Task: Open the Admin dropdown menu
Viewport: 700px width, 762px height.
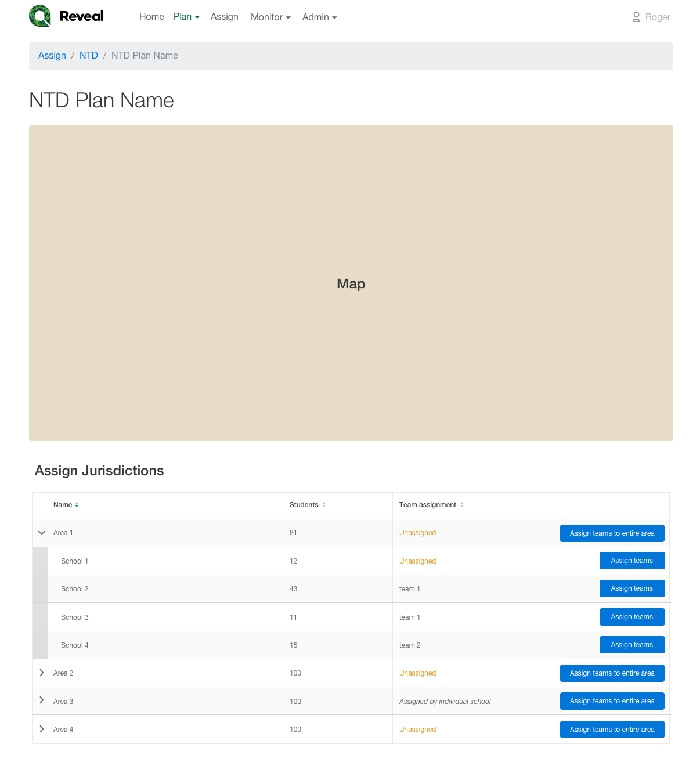Action: (x=319, y=17)
